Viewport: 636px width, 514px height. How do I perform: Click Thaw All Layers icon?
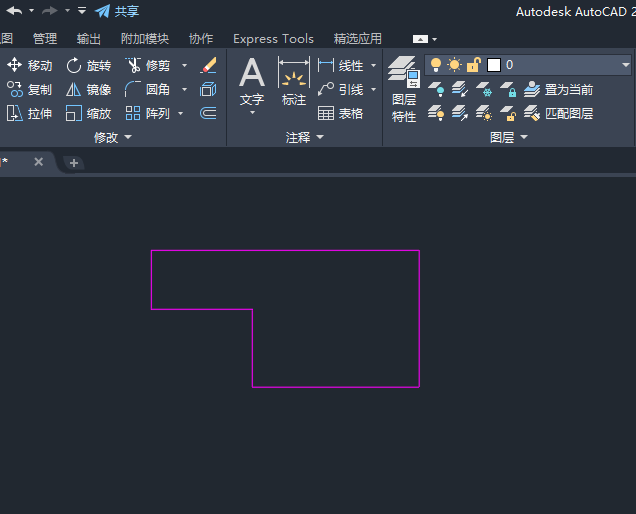[x=484, y=113]
